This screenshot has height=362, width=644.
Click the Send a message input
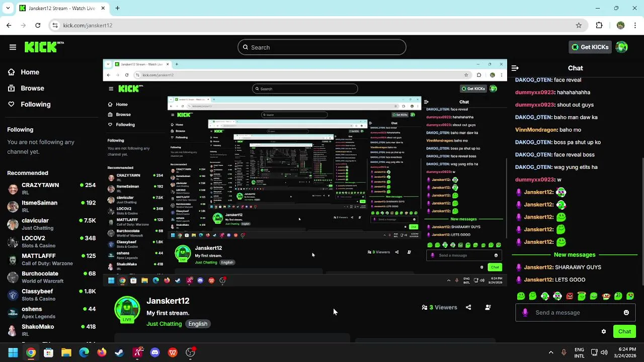pos(576,313)
